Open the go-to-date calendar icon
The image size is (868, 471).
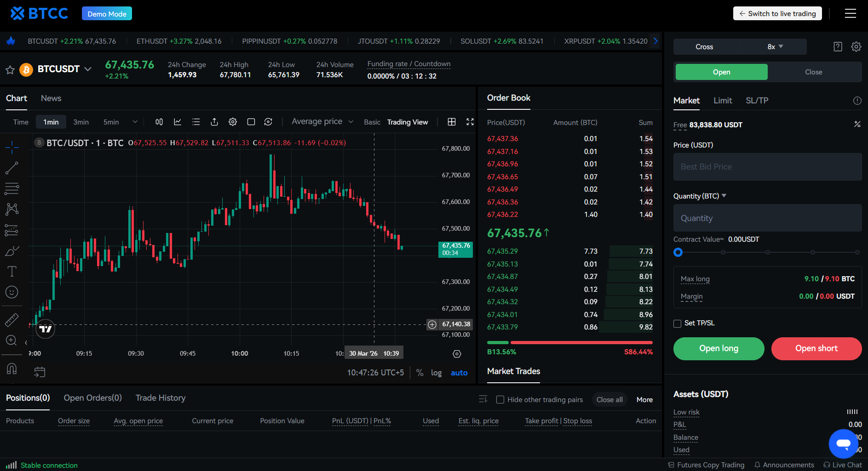click(40, 372)
